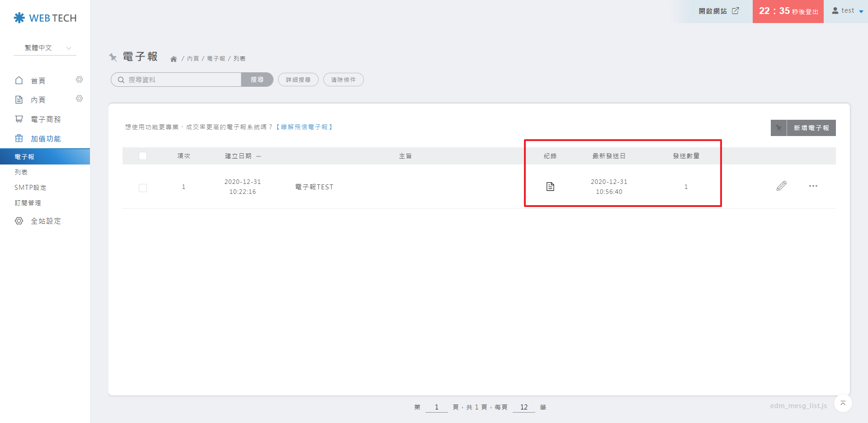The height and width of the screenshot is (423, 868).
Task: Open the 瞭解飛信電子報 link
Action: (304, 127)
